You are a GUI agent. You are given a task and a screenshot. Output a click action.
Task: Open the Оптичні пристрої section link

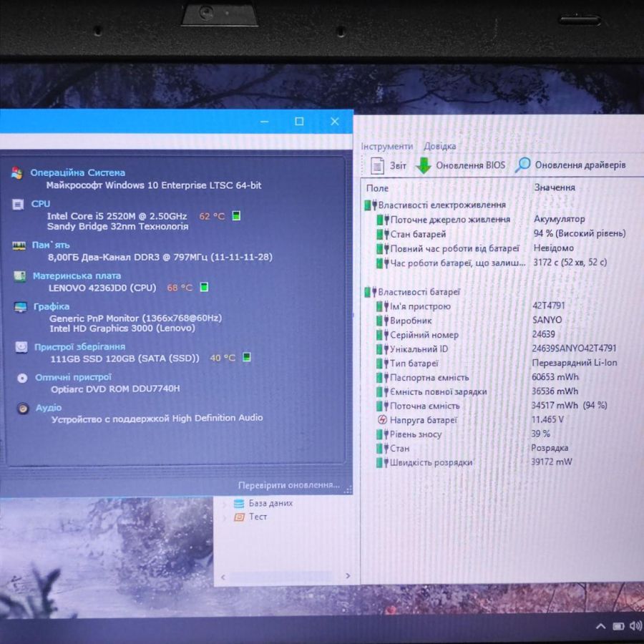[x=73, y=377]
